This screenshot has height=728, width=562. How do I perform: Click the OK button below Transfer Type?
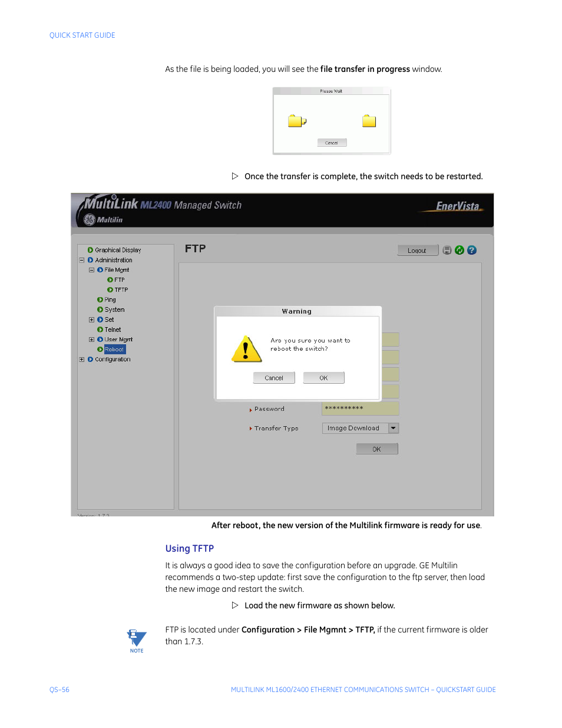point(377,449)
